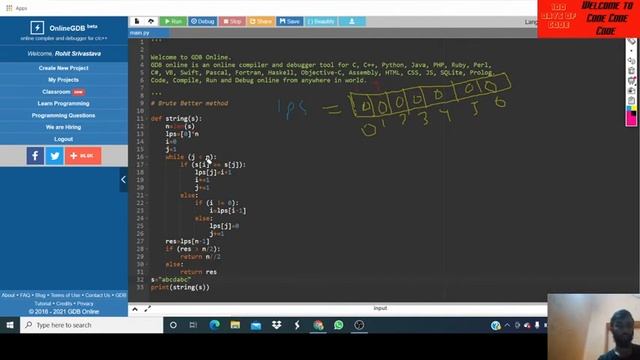Open WhatsApp from taskbar
This screenshot has width=640, height=360.
(x=339, y=325)
